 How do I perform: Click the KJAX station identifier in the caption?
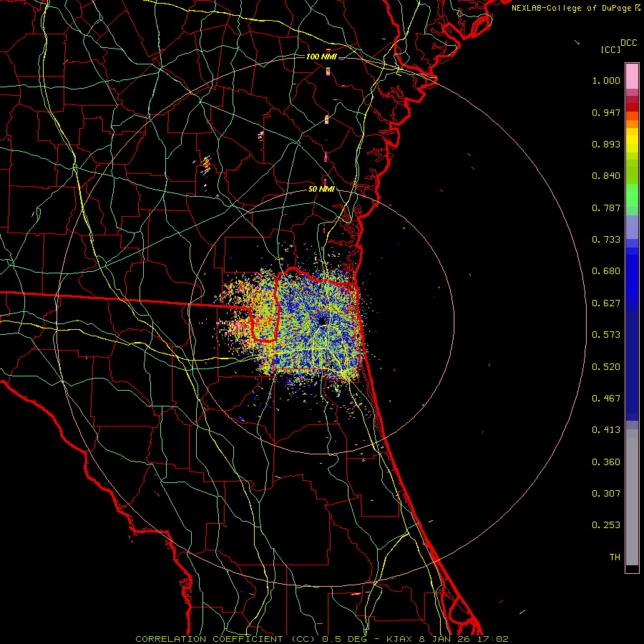click(399, 639)
